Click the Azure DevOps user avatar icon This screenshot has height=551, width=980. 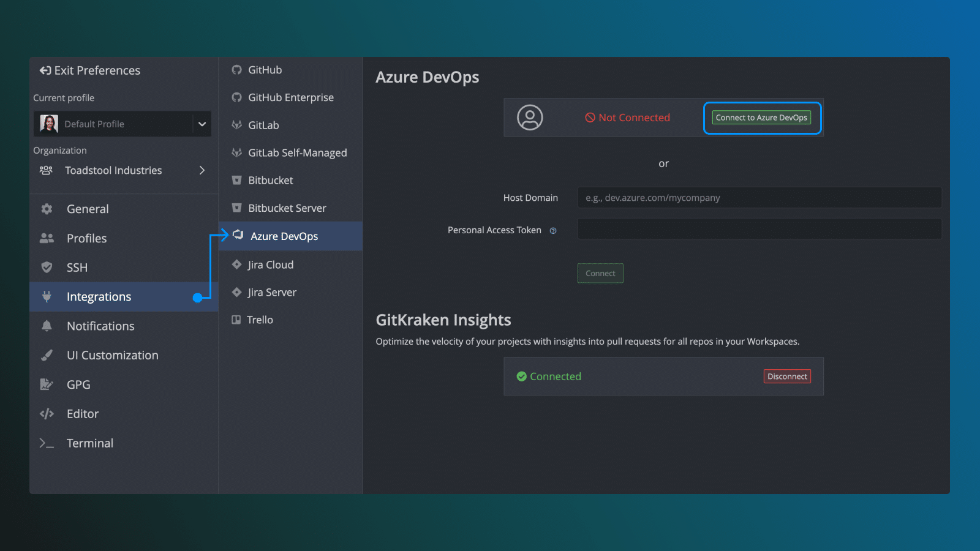(530, 117)
